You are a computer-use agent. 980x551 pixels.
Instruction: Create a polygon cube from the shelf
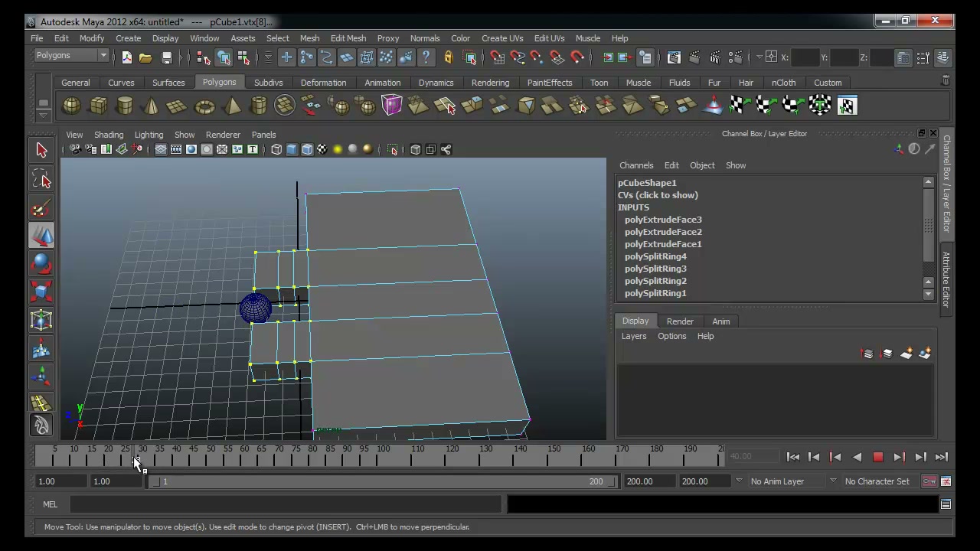[x=98, y=106]
